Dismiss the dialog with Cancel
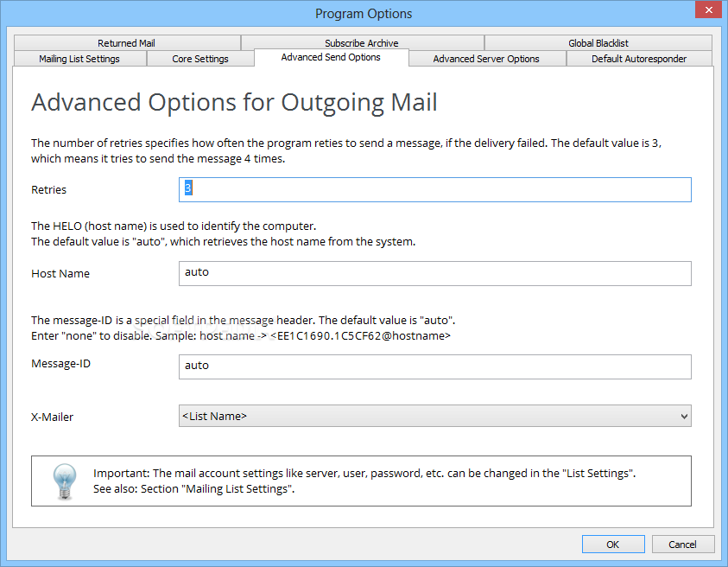 [682, 545]
